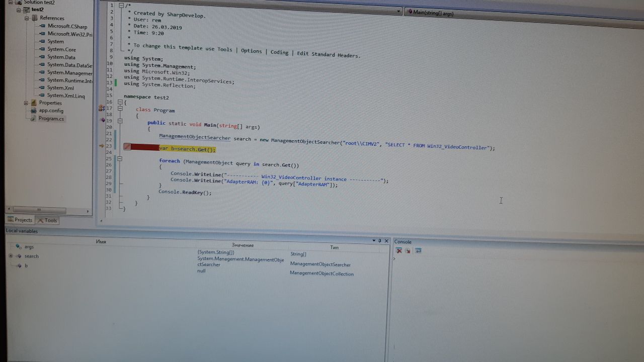Select System.Managemer reference in tree

tap(70, 73)
